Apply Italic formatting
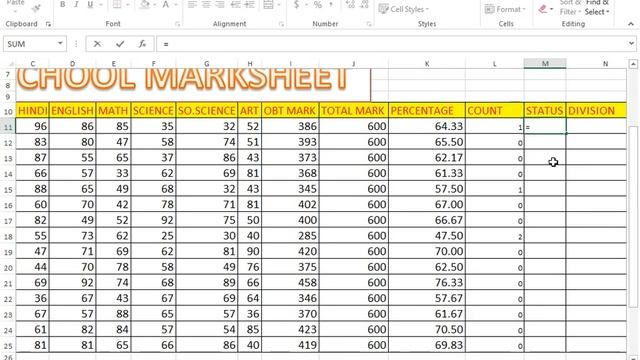This screenshot has width=640, height=360. [x=76, y=4]
